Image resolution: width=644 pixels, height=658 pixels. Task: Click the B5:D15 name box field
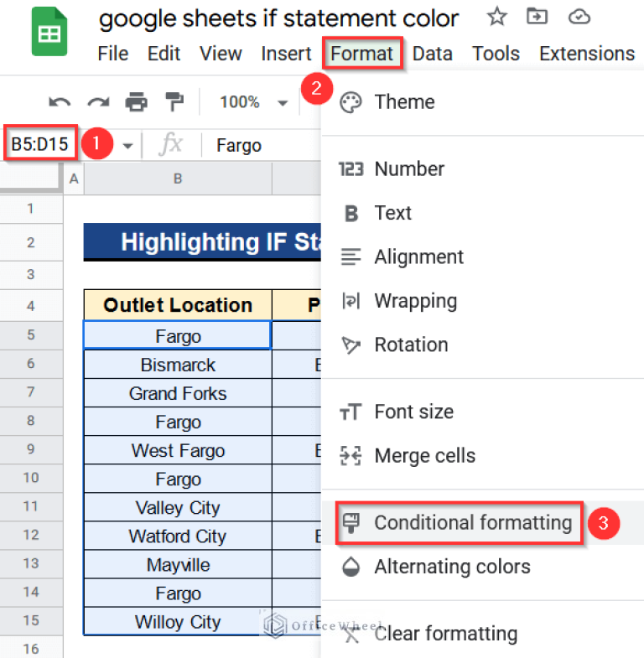pos(39,145)
